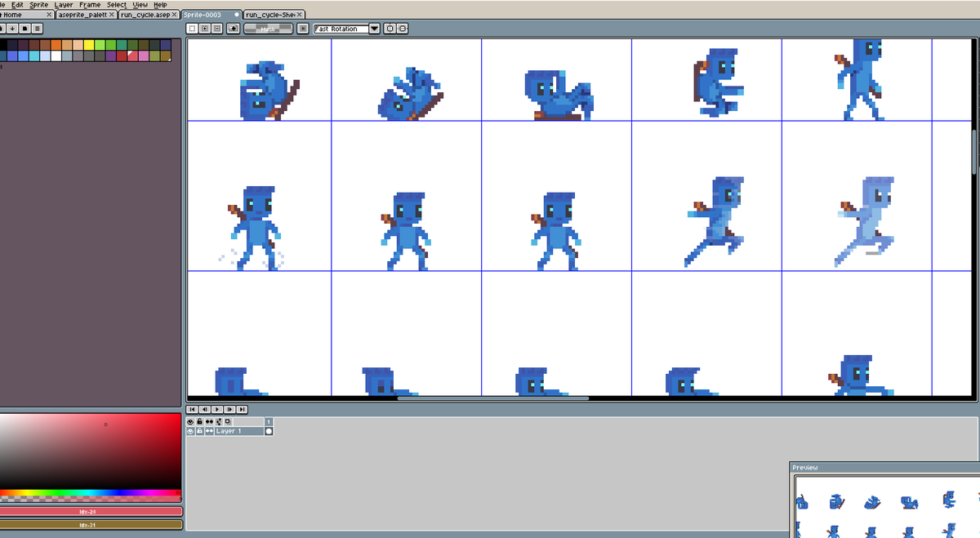The image size is (980, 538).
Task: Click the canvas vertical scrollbar thumb
Action: coord(973,152)
